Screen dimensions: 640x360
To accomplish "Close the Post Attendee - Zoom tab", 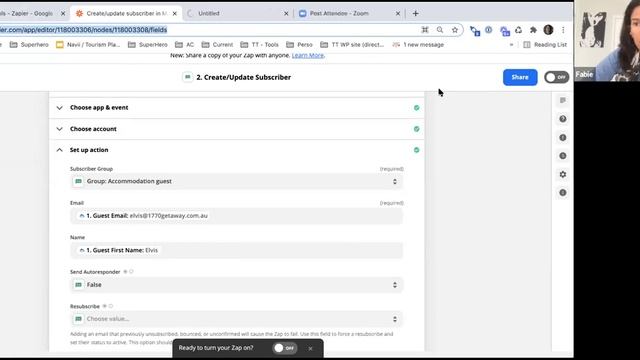I will [x=398, y=13].
